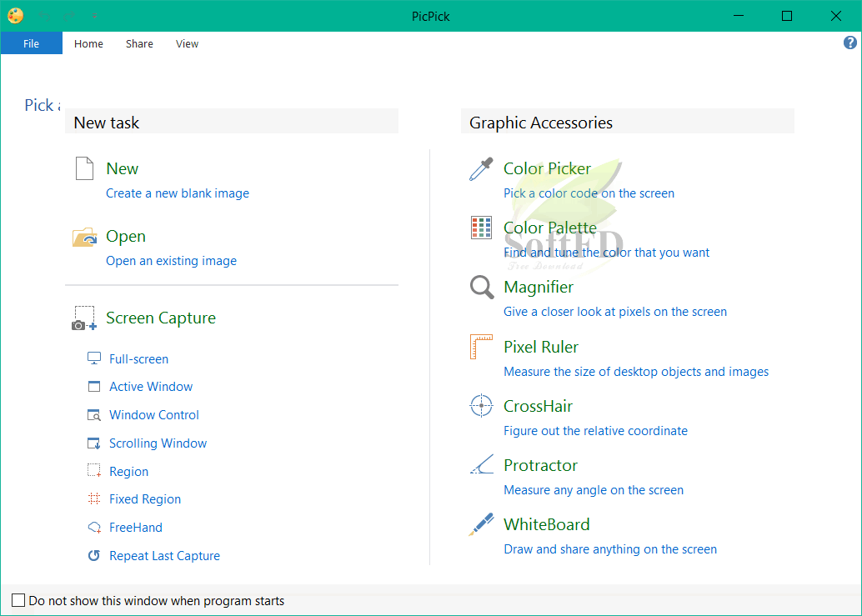Open the Color Palette title link

pos(549,228)
